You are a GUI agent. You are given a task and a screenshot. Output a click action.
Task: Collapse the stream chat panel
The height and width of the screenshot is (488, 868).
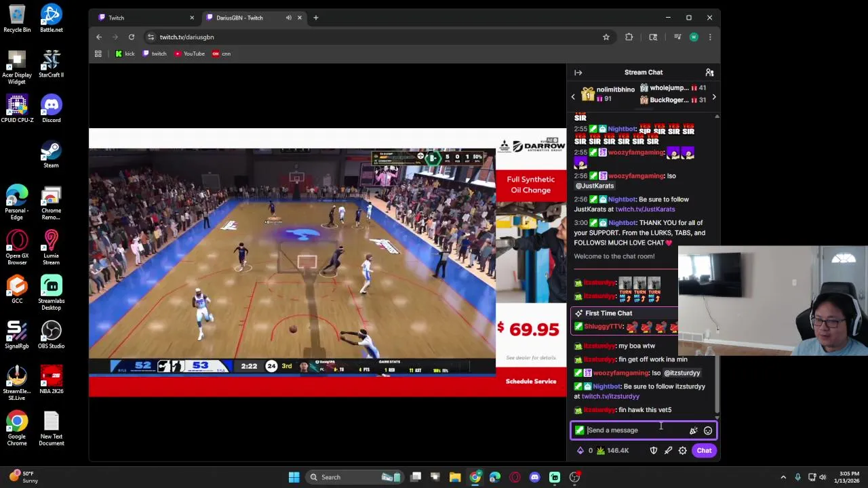(578, 73)
